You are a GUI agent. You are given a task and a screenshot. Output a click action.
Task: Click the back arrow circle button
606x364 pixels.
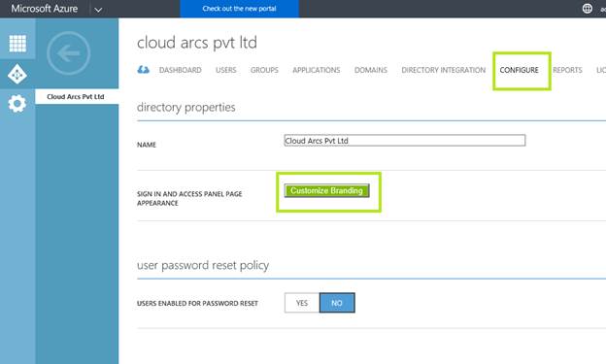[x=68, y=53]
